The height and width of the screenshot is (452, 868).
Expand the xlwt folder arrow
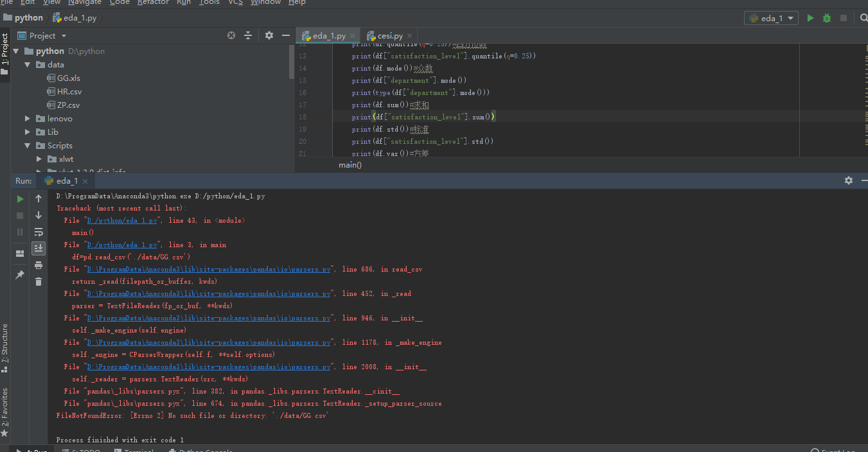click(39, 159)
